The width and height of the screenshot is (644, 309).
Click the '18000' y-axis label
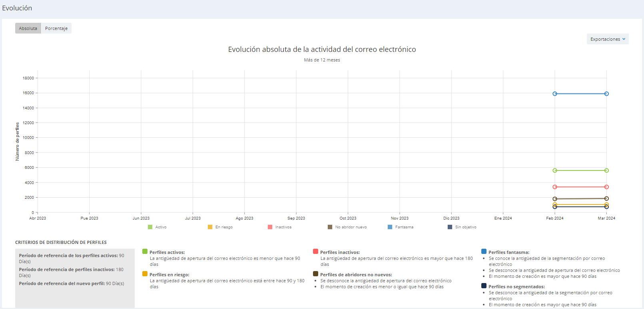pyautogui.click(x=28, y=78)
